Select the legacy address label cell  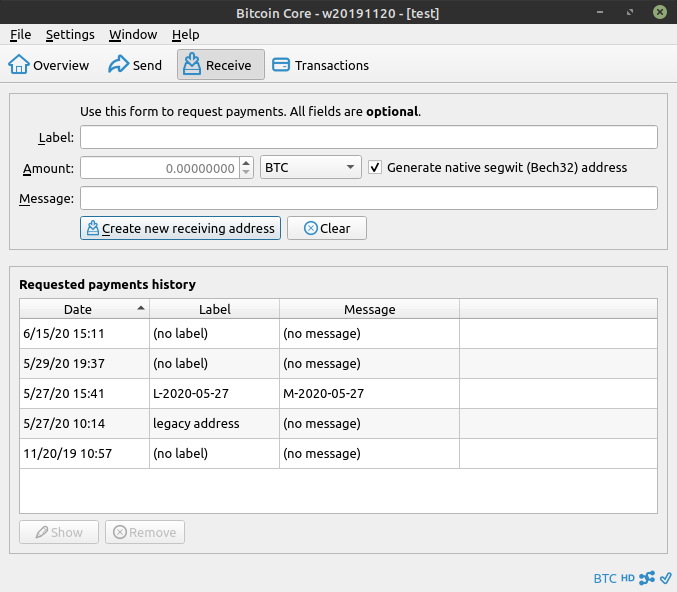(x=215, y=424)
